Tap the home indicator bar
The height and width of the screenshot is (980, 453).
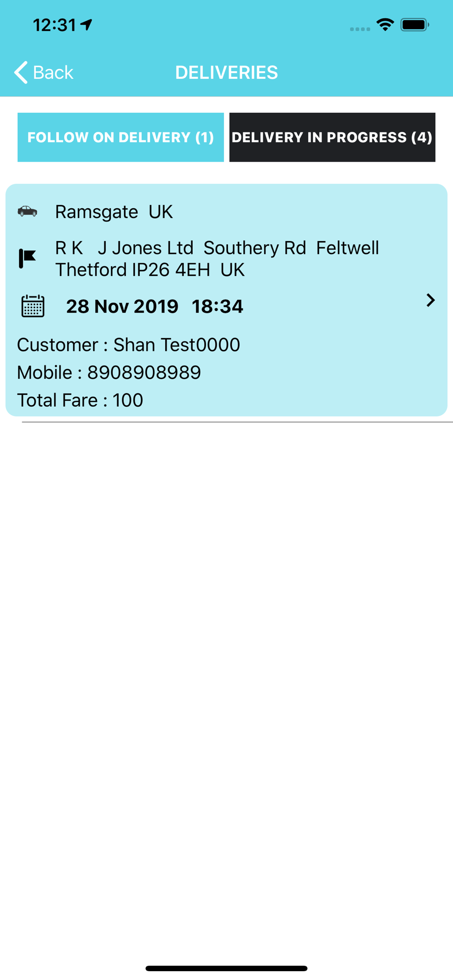[226, 968]
